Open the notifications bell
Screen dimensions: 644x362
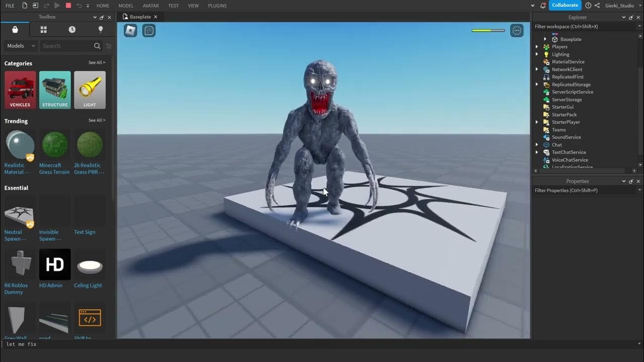coord(542,6)
